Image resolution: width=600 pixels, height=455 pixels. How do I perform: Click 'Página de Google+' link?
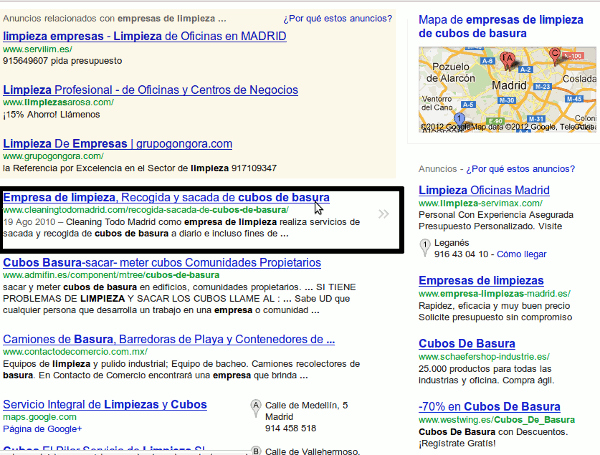coord(42,429)
